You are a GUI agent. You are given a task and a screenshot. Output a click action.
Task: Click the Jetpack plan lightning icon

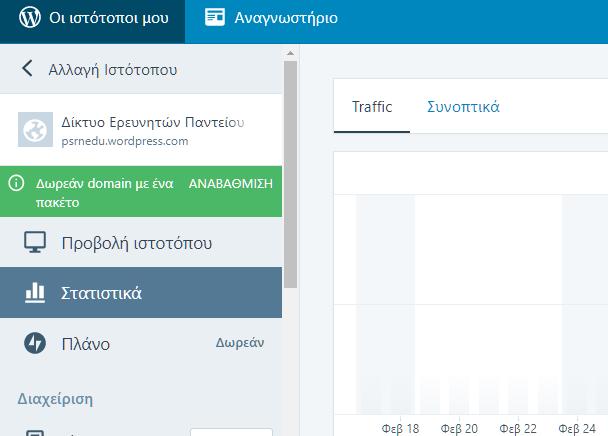click(35, 343)
